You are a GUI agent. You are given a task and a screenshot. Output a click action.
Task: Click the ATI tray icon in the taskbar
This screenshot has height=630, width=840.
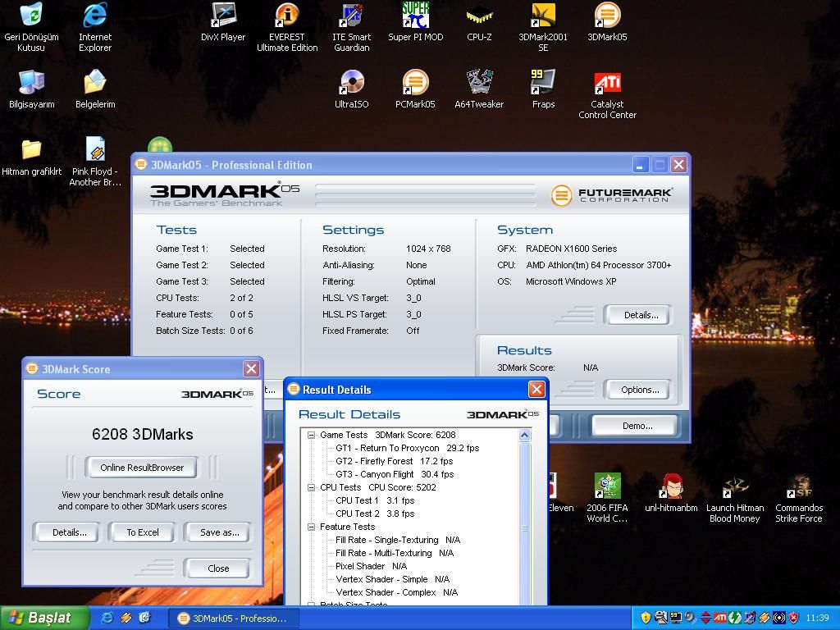click(x=719, y=618)
